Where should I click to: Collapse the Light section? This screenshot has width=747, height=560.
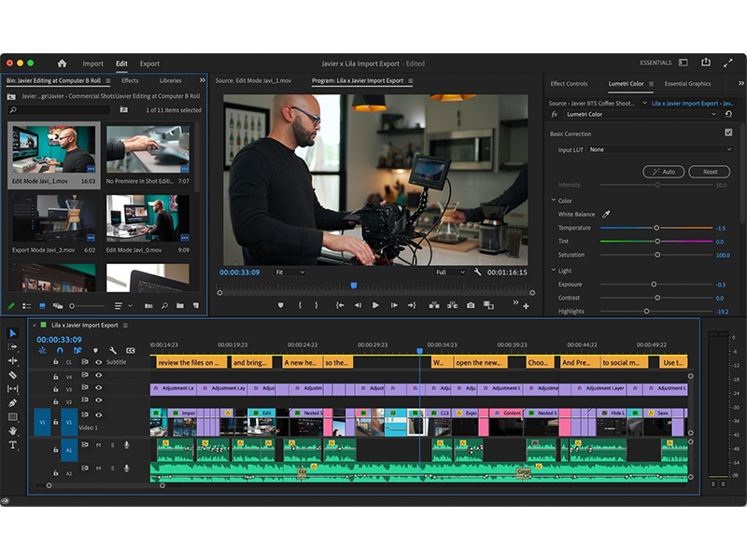click(554, 271)
